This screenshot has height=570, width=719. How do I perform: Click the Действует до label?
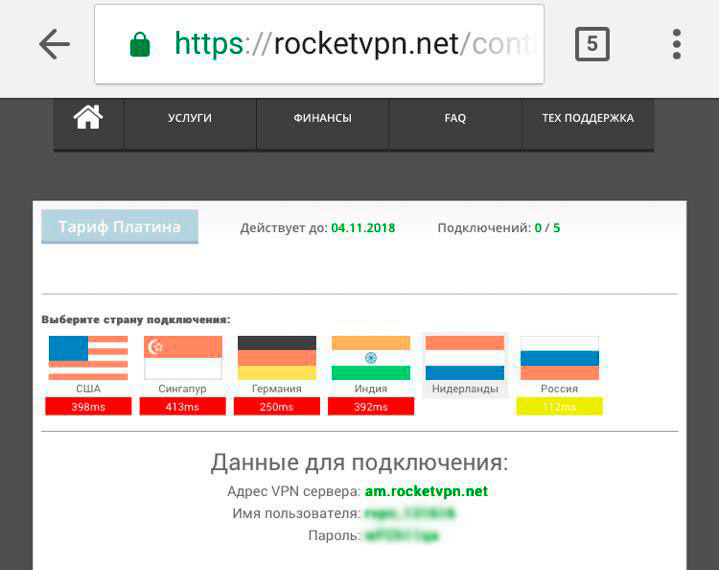coord(284,228)
